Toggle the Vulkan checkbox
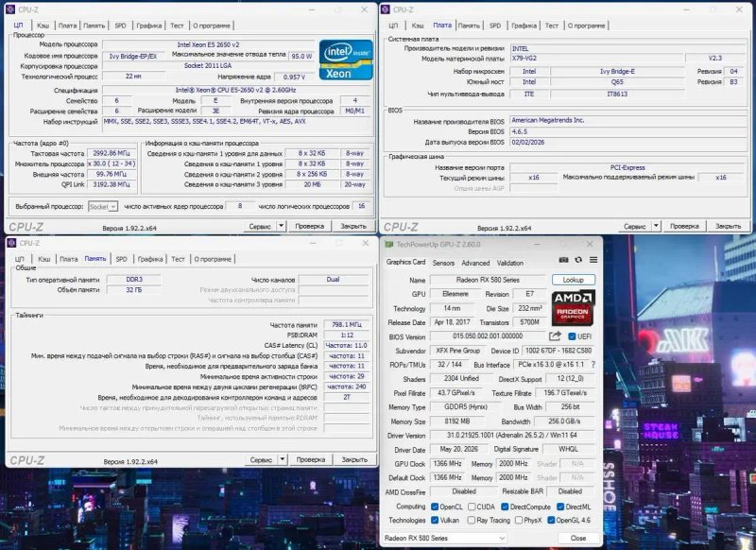 tap(435, 520)
